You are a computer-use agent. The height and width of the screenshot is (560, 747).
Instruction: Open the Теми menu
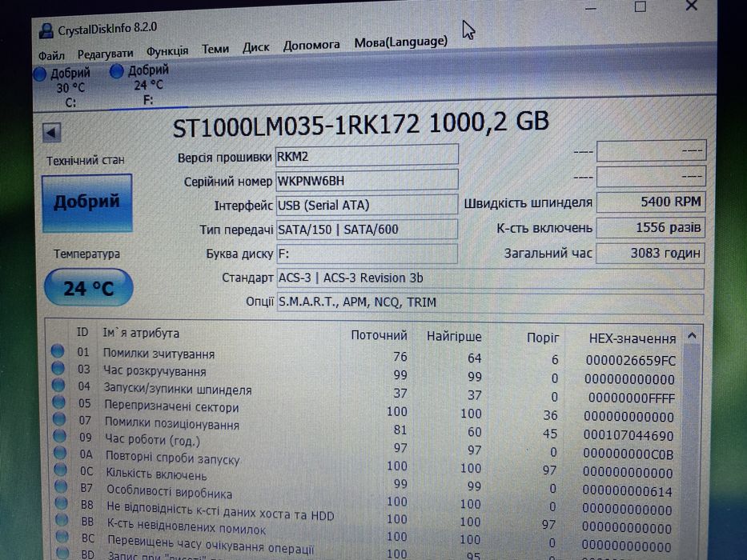[215, 49]
